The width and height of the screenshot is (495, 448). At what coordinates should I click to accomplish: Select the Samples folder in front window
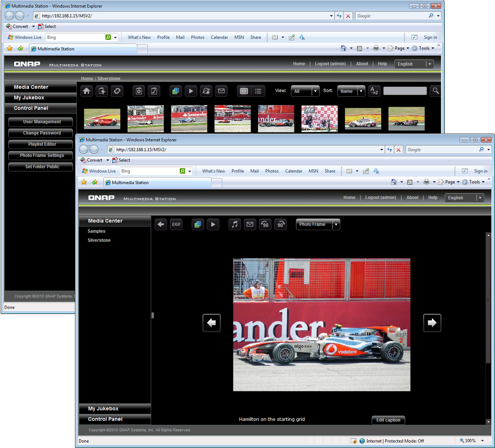[x=96, y=231]
